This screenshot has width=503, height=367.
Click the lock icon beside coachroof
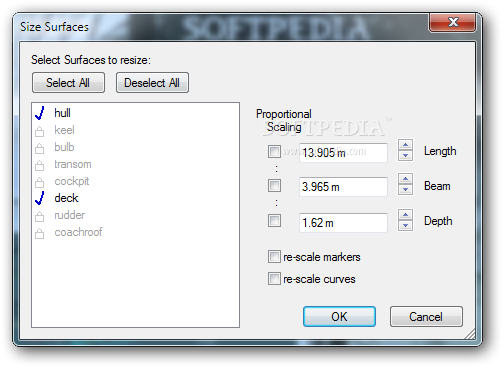coord(39,233)
